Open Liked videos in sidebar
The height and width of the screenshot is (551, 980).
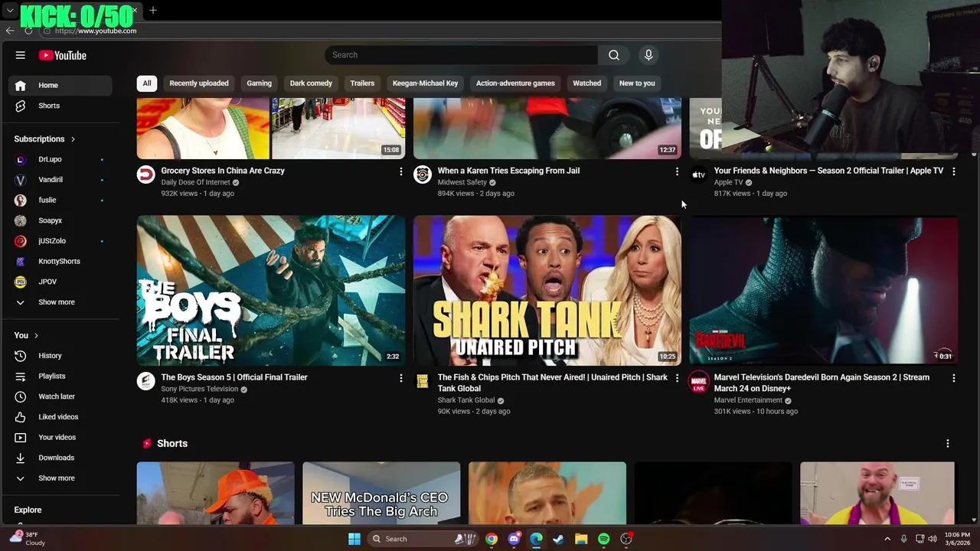(61, 417)
